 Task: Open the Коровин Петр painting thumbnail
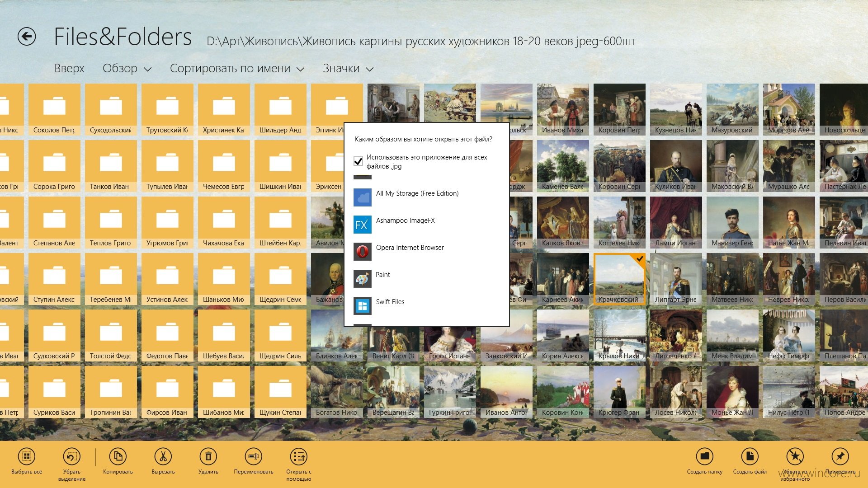pyautogui.click(x=619, y=109)
